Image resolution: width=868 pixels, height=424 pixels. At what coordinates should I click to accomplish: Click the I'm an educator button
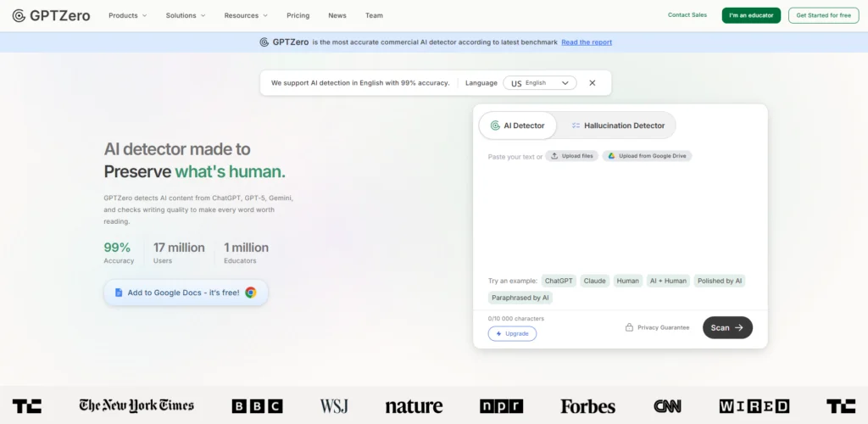751,15
